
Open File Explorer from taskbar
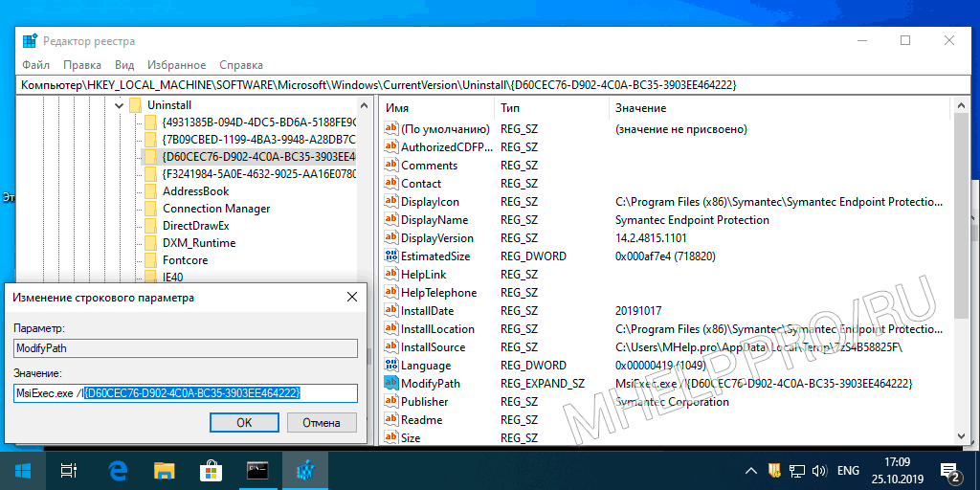click(x=165, y=471)
